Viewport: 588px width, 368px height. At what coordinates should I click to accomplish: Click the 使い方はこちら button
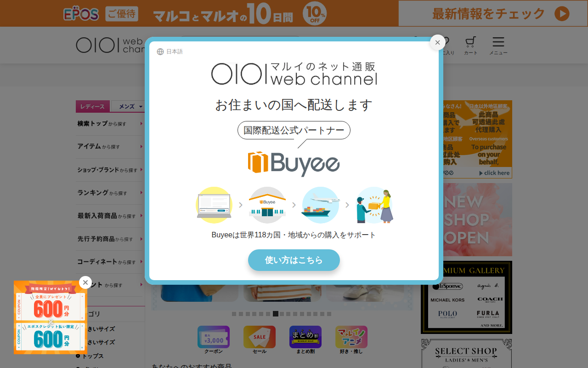click(x=294, y=260)
